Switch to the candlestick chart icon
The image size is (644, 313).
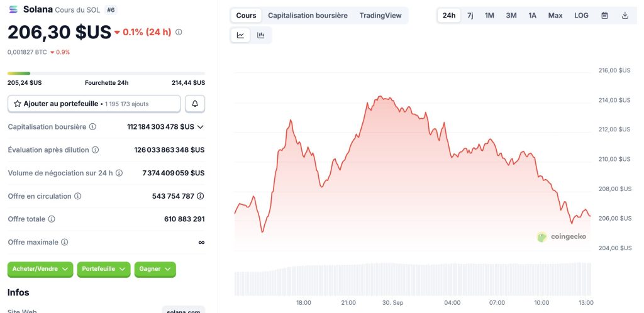coord(261,35)
